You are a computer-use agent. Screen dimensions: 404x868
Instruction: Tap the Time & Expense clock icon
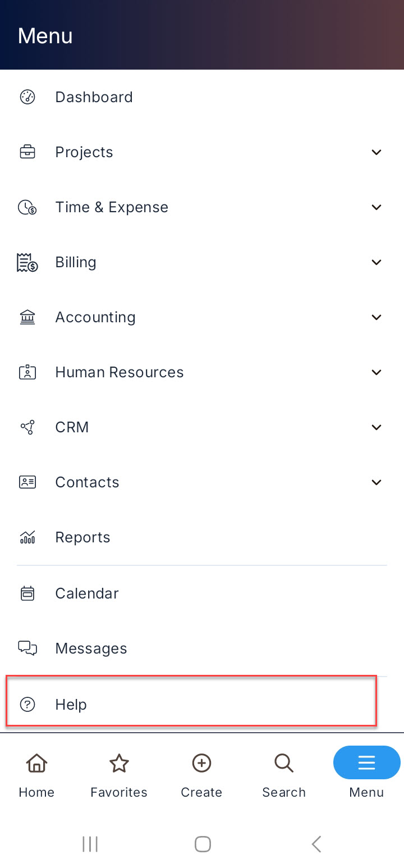pyautogui.click(x=27, y=207)
